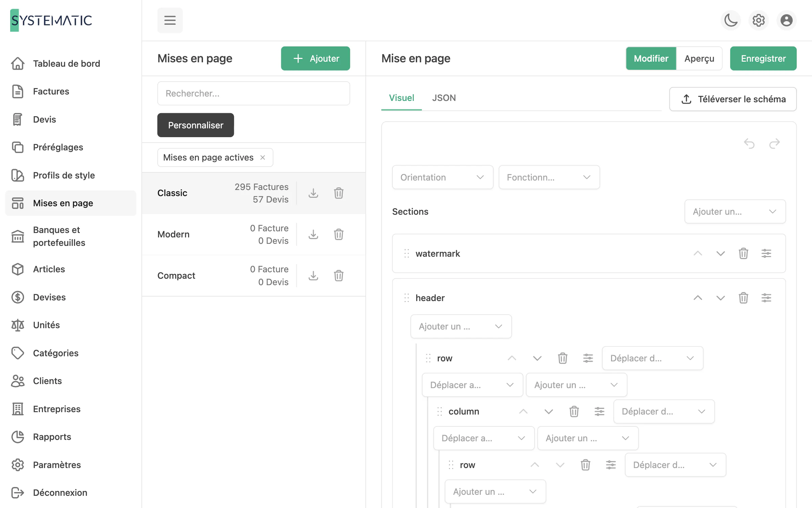
Task: Delete the header section
Action: [743, 298]
